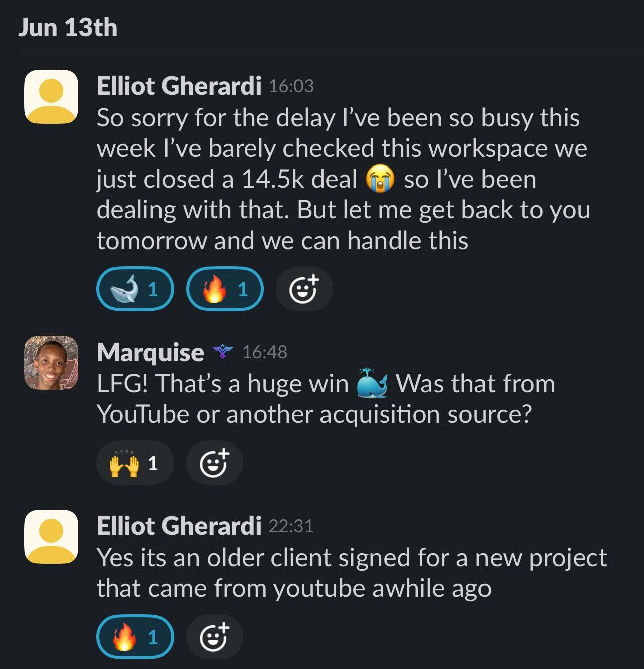Click the Marquise sender name

tap(150, 352)
